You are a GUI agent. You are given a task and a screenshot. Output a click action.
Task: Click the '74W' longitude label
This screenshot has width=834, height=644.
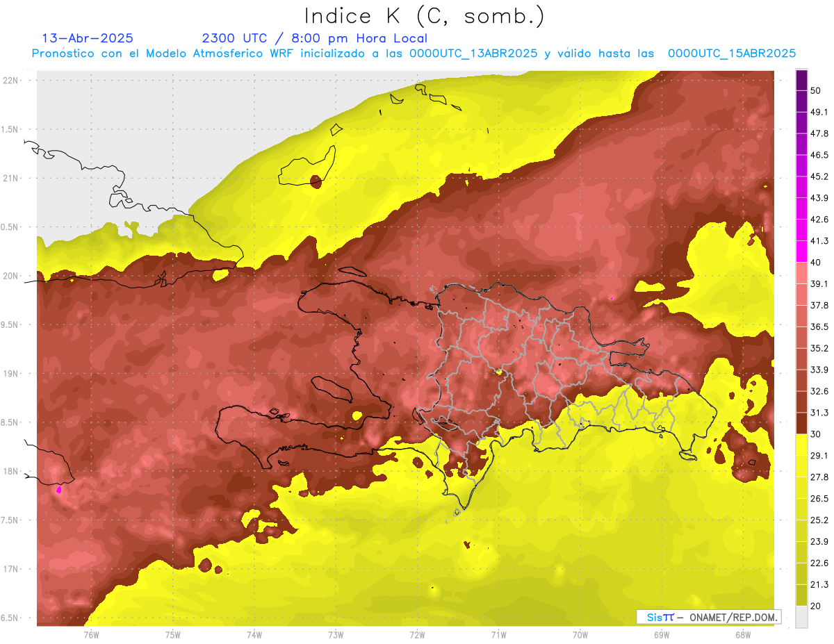[x=254, y=635]
